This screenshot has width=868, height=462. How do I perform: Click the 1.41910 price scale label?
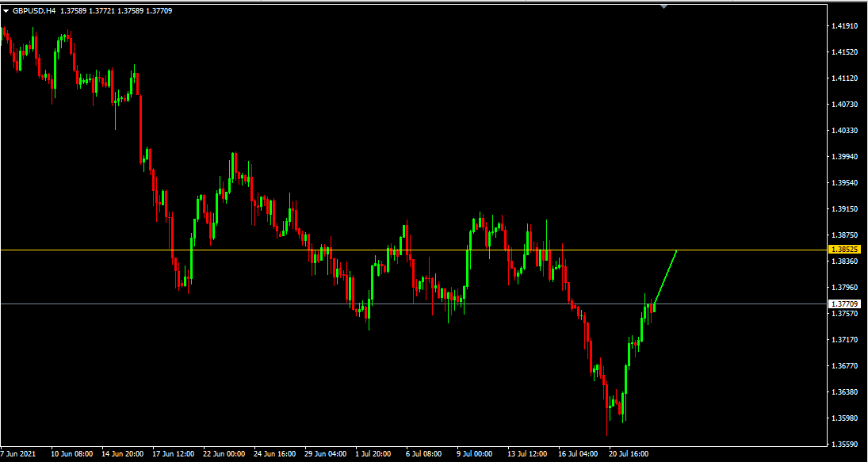pyautogui.click(x=845, y=25)
